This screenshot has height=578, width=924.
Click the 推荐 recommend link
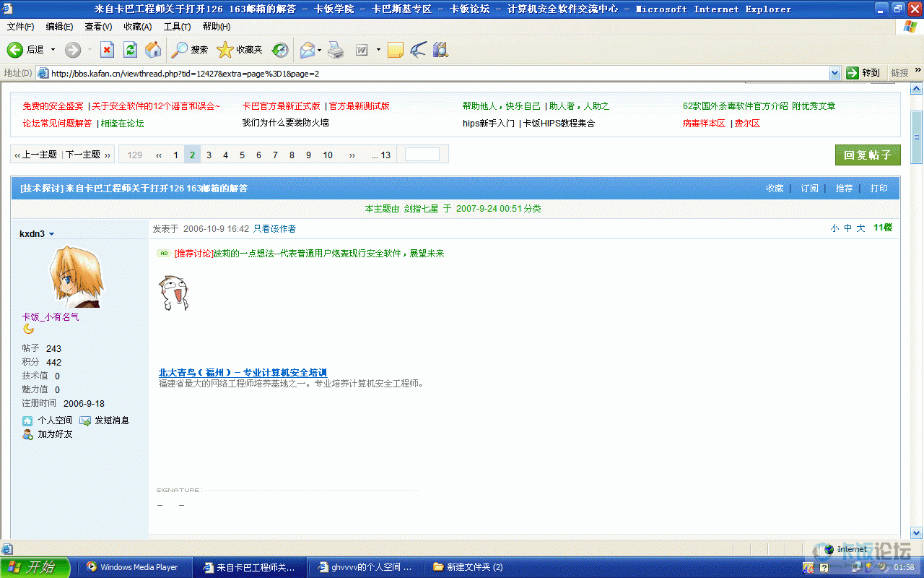844,188
